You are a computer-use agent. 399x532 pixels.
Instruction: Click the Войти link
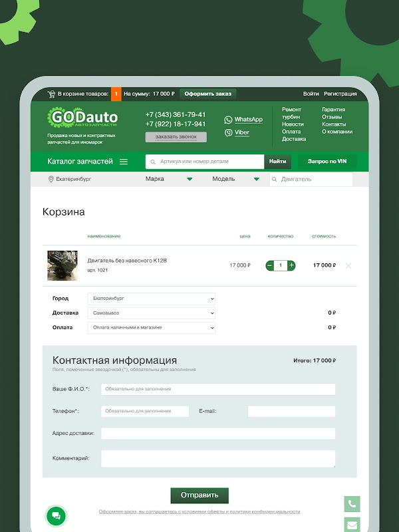coord(311,94)
